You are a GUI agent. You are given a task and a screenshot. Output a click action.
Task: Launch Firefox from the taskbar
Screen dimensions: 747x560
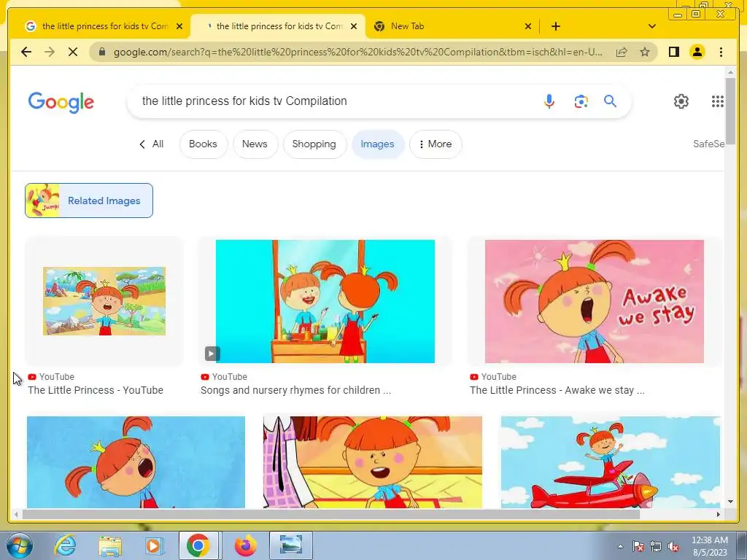246,545
